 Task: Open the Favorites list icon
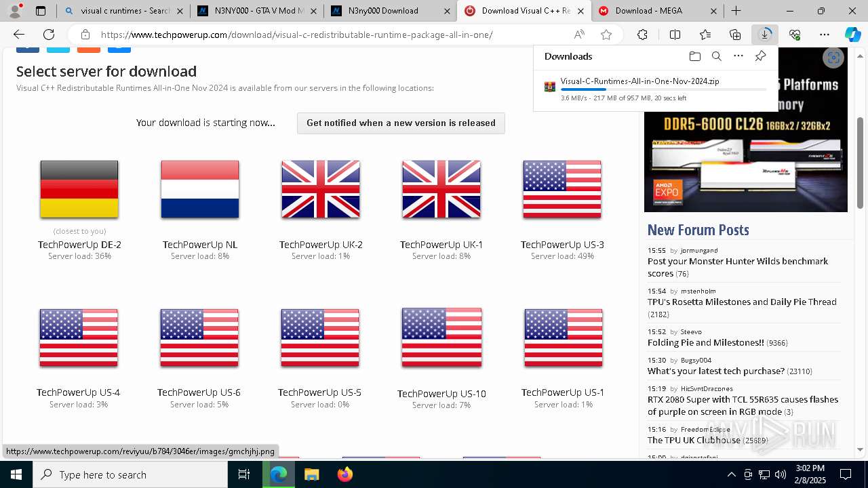[705, 35]
